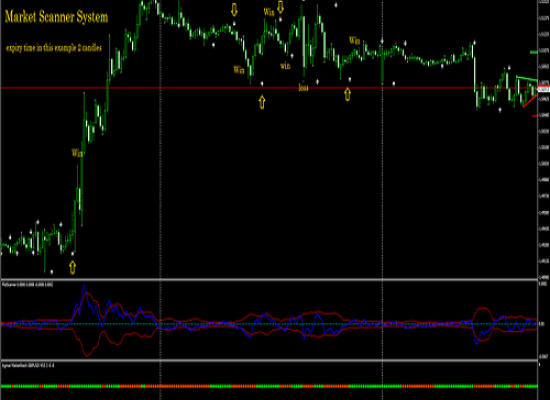Select the small red dash marker near right axis
Screen dimensions: 550x400
tap(535, 116)
